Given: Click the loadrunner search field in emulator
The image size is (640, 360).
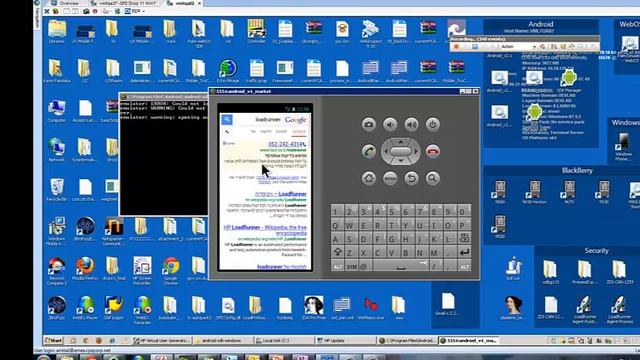Looking at the screenshot, I should (x=259, y=120).
